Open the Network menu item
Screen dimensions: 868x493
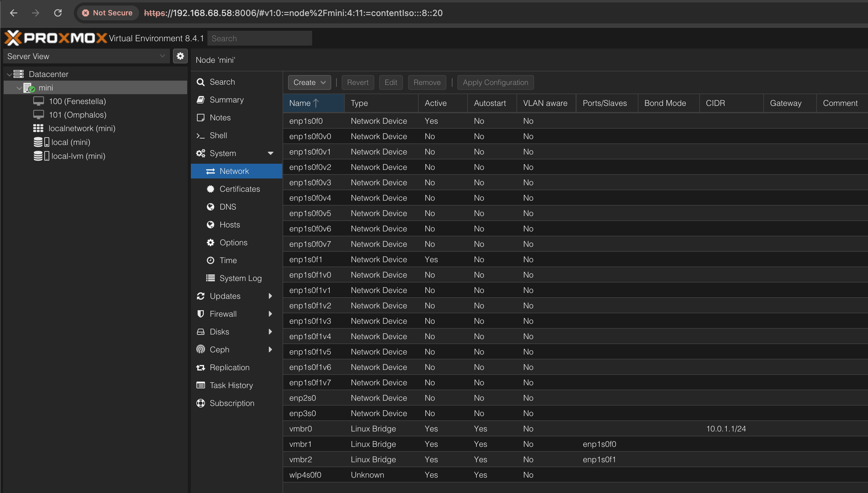point(236,171)
